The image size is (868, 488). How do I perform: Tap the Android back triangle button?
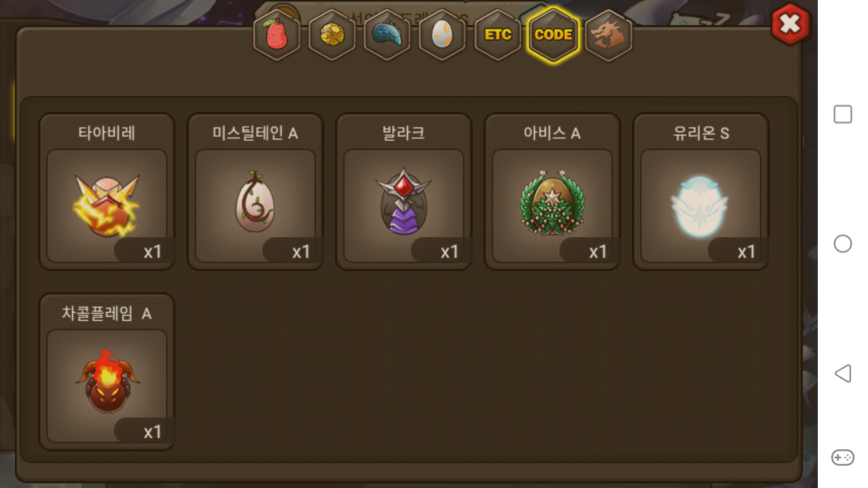click(x=843, y=373)
